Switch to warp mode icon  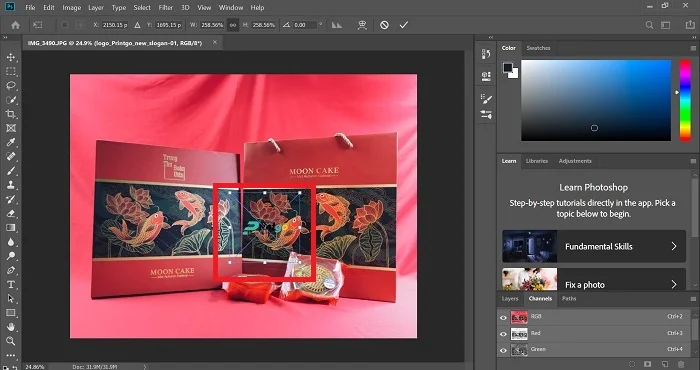point(362,25)
